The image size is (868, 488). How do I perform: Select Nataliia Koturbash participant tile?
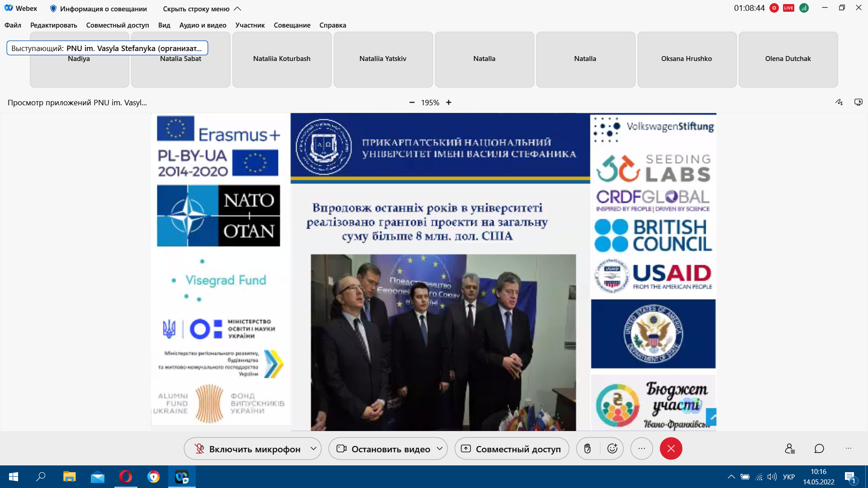point(282,59)
